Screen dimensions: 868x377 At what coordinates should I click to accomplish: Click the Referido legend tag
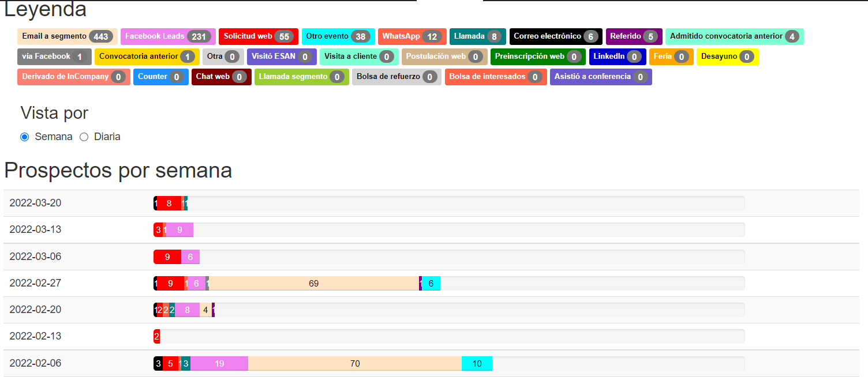point(634,36)
